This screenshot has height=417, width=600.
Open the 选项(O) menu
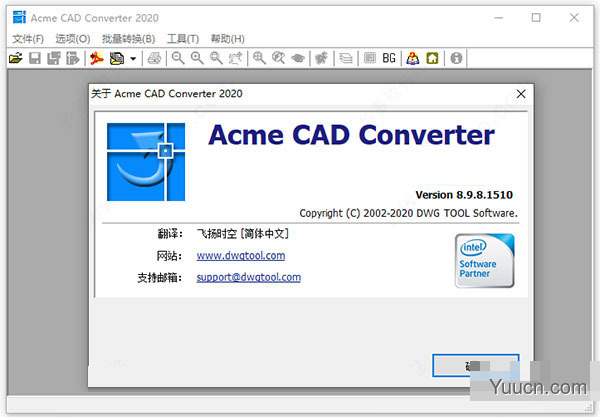[x=73, y=39]
